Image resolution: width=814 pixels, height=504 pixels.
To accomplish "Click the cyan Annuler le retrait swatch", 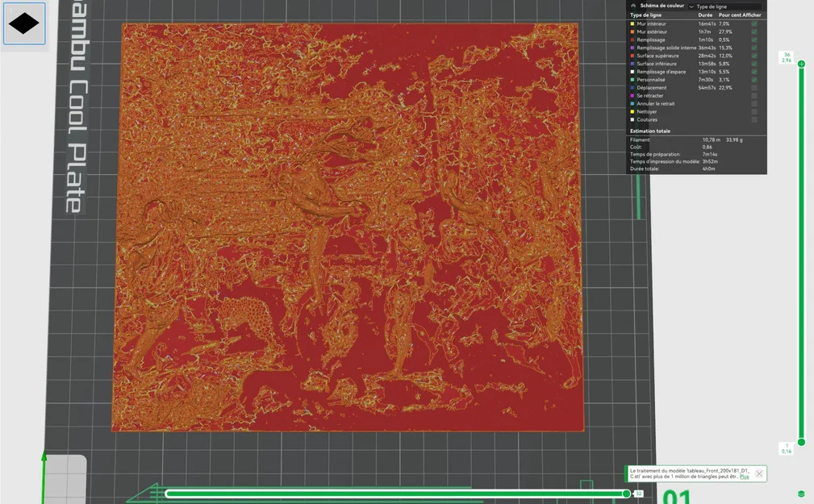I will 632,104.
